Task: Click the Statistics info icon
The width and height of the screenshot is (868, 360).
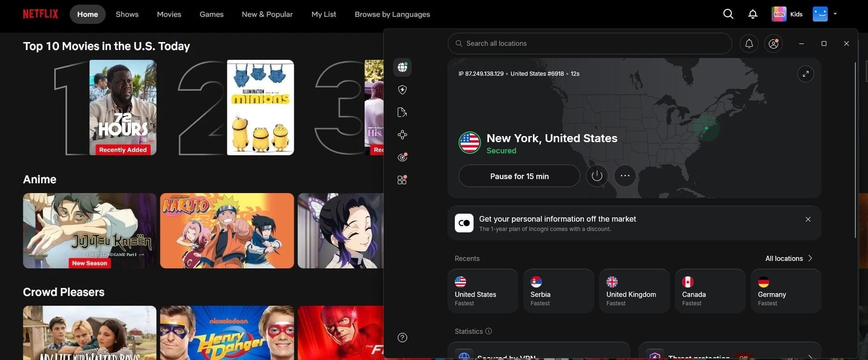Action: click(489, 331)
